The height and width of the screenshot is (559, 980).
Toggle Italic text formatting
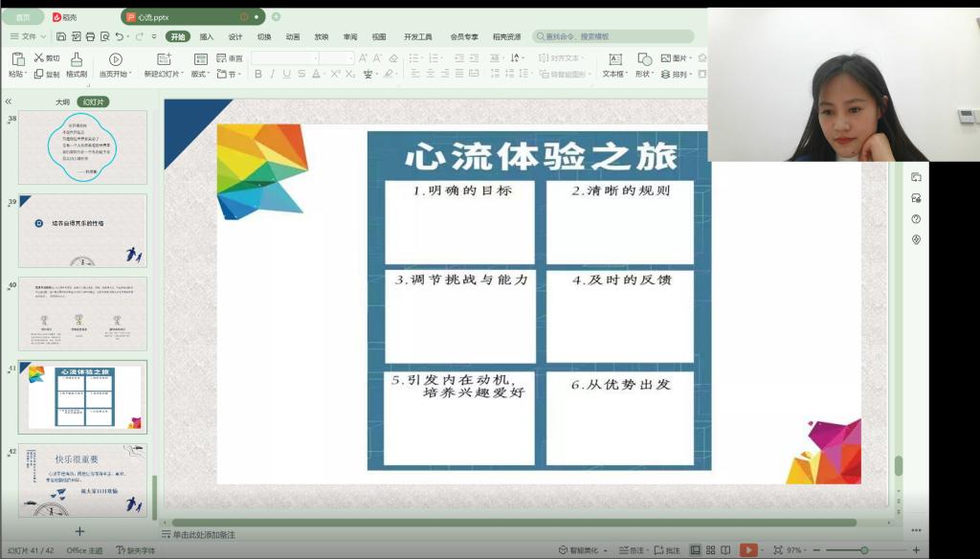click(272, 74)
